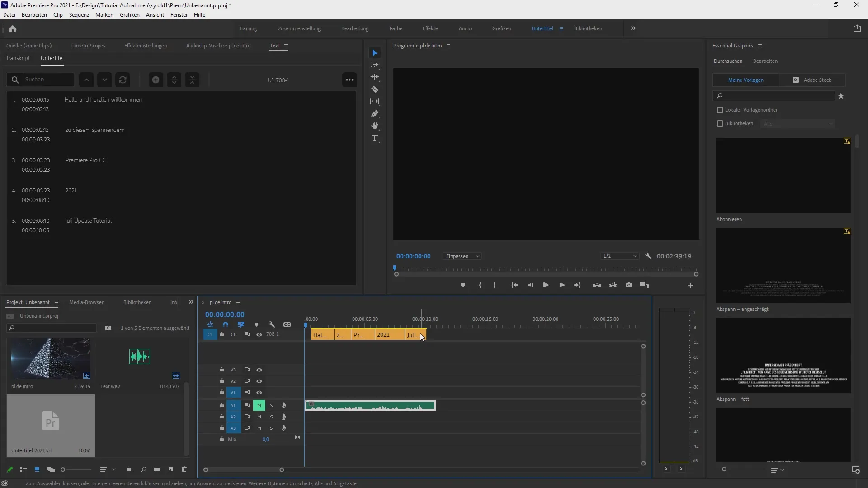Toggle mute on audio track A1
The height and width of the screenshot is (488, 868).
tap(259, 405)
